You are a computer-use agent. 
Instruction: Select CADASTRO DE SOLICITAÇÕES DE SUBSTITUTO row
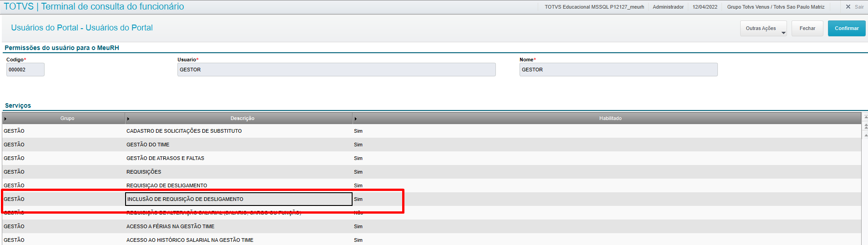click(432, 131)
